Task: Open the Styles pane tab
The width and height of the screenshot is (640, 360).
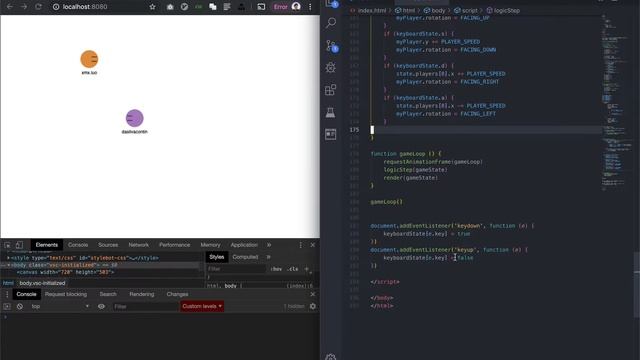Action: (217, 257)
